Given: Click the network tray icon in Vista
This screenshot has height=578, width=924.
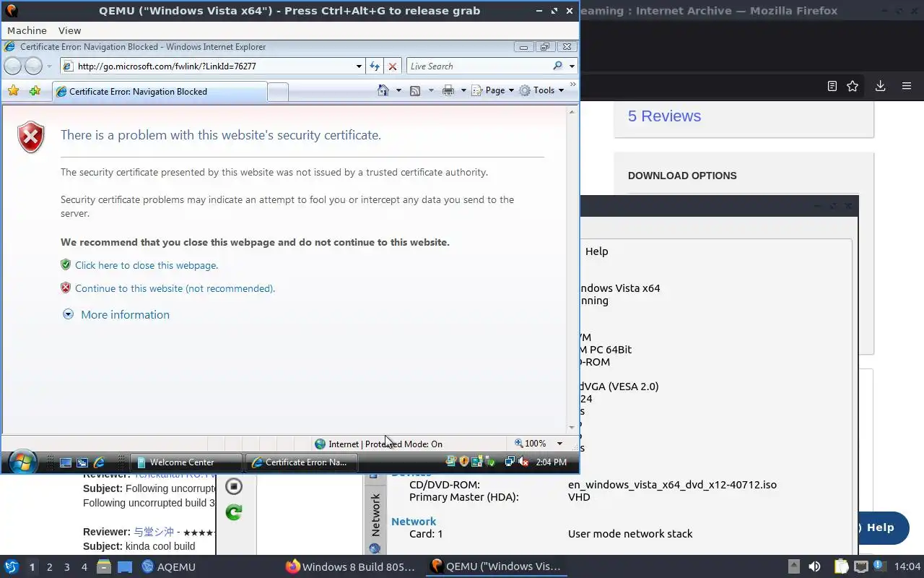Looking at the screenshot, I should pyautogui.click(x=510, y=462).
